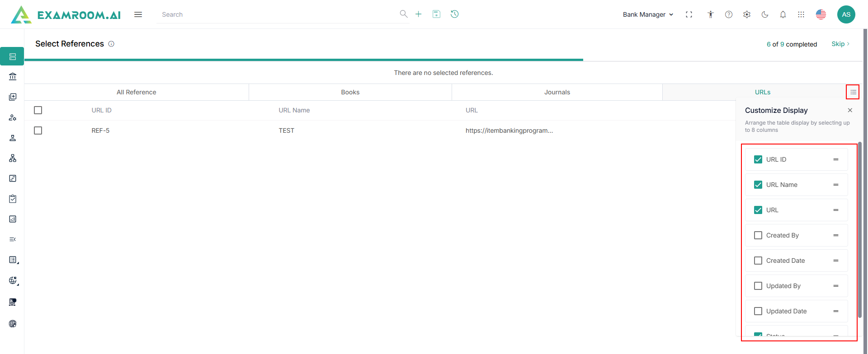Tick the select-all checkbox in table header
The width and height of the screenshot is (868, 354).
point(38,110)
